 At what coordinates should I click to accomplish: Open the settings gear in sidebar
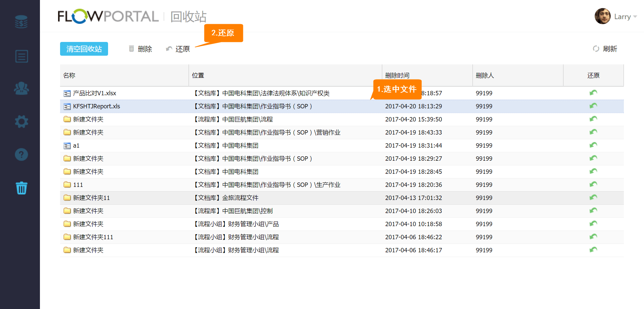(x=21, y=121)
